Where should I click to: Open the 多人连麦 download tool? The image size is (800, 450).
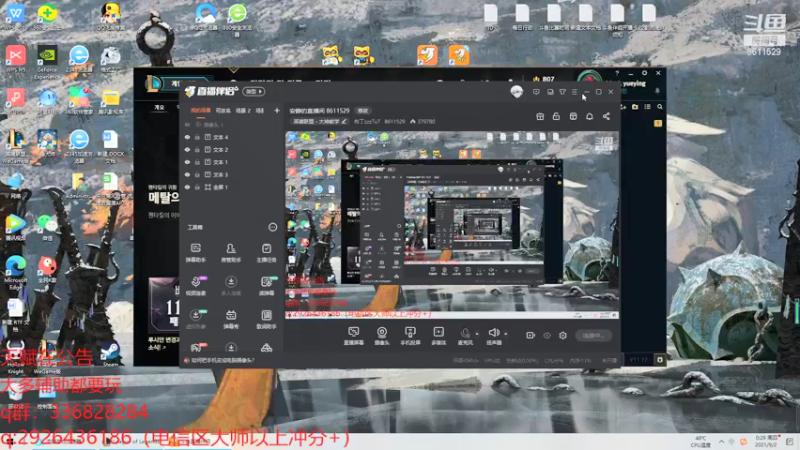point(231,286)
